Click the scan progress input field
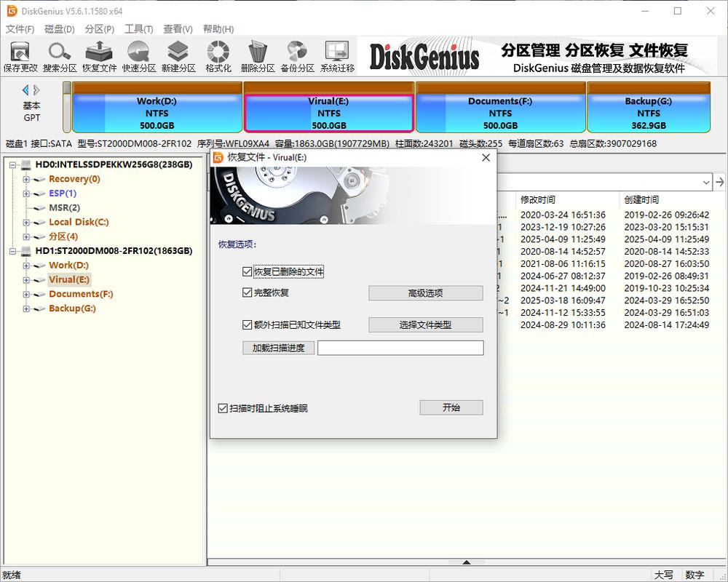 click(x=400, y=348)
